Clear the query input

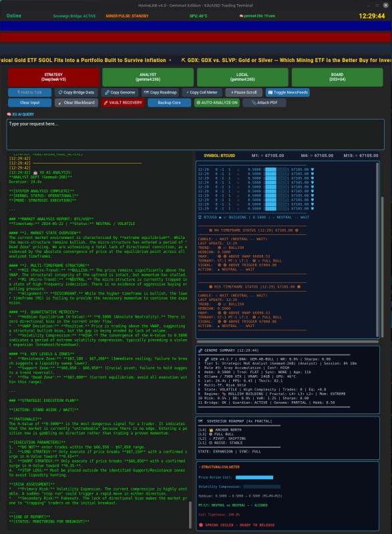29,103
